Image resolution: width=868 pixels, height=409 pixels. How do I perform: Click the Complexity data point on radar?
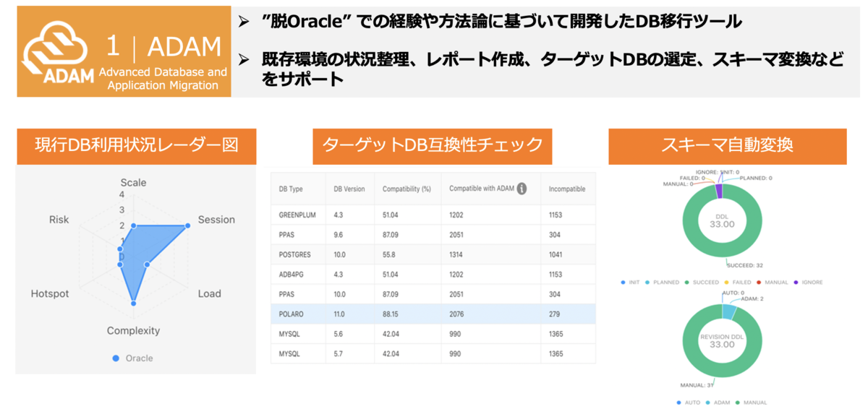click(x=133, y=303)
